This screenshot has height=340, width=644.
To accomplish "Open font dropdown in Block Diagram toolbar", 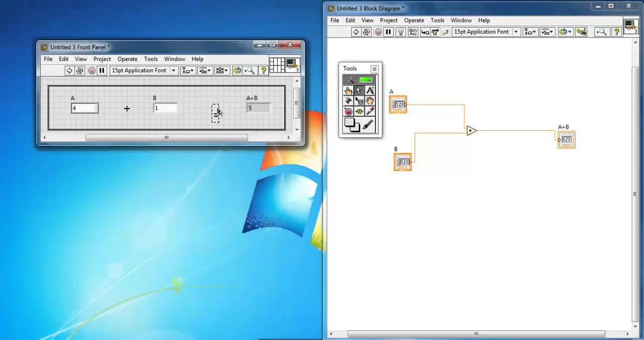I will point(486,32).
